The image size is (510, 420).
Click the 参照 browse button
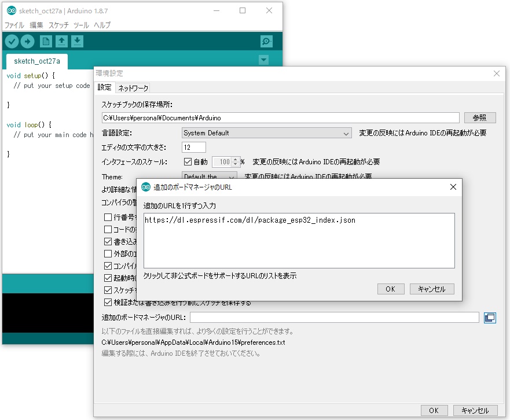(480, 117)
